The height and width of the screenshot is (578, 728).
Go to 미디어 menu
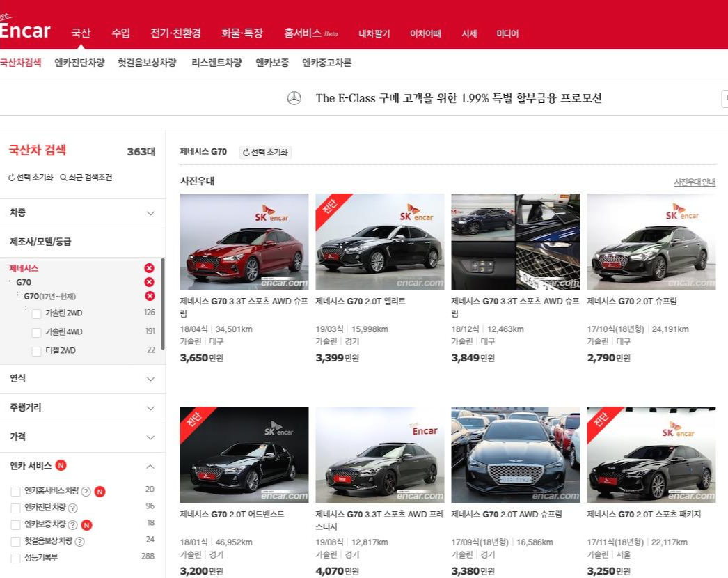(507, 33)
